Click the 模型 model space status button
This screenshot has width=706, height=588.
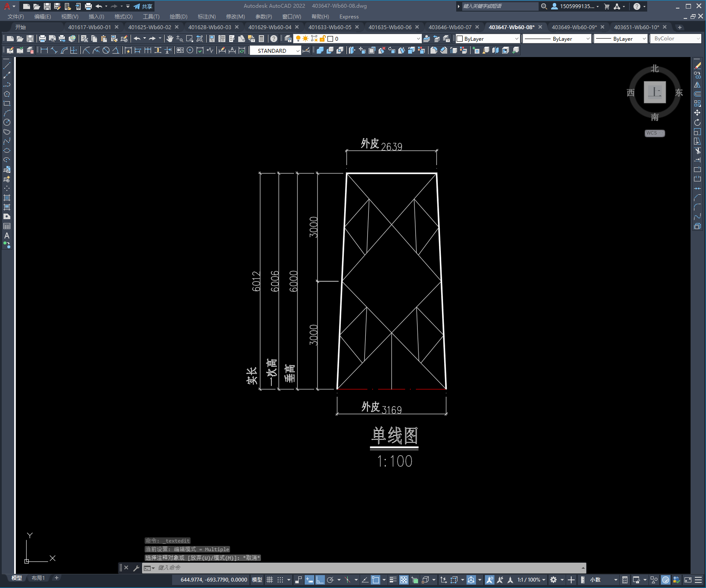257,580
